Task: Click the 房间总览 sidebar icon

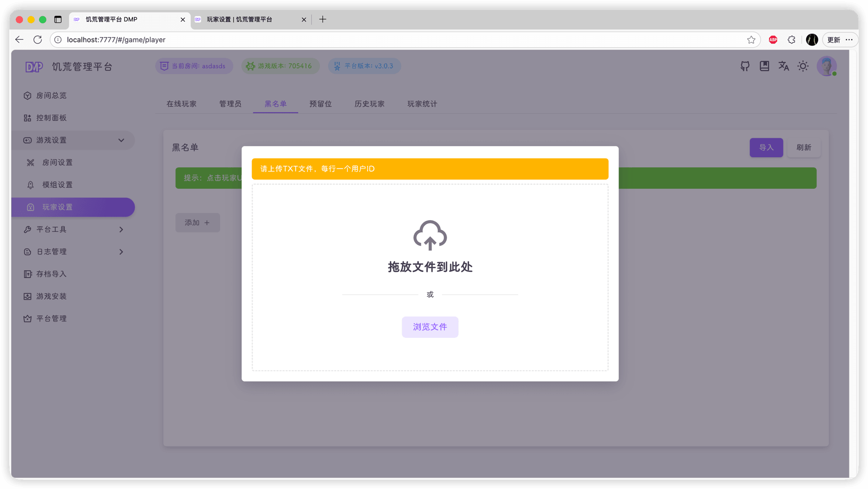Action: [x=27, y=95]
